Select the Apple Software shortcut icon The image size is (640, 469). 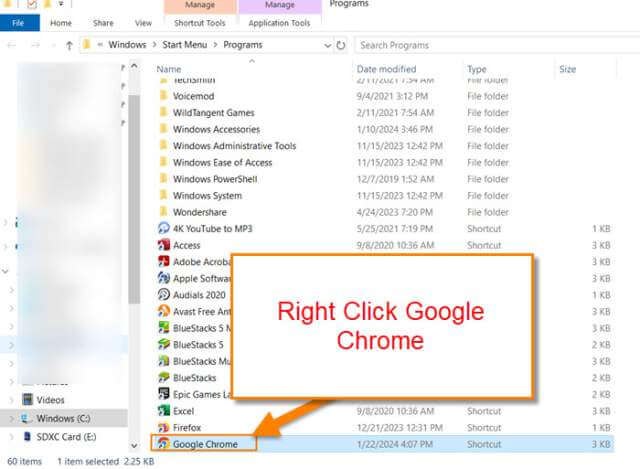(x=164, y=278)
